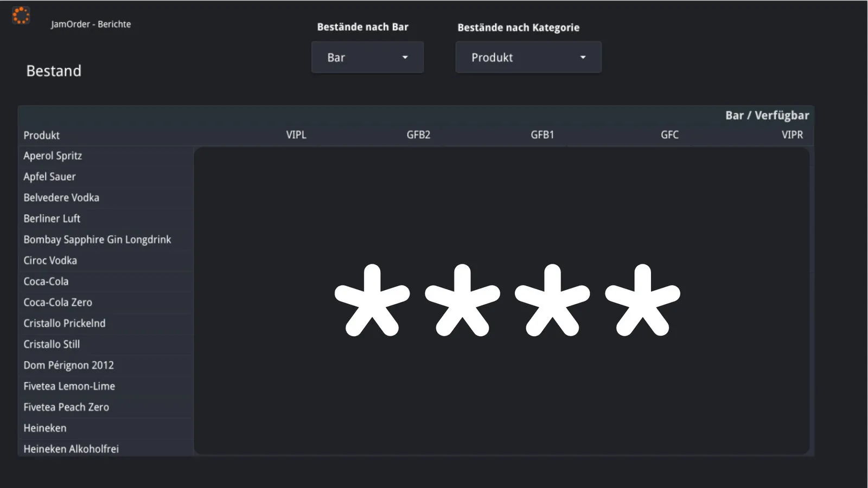The width and height of the screenshot is (868, 488).
Task: Select the Coca-Cola Zero row
Action: click(106, 303)
